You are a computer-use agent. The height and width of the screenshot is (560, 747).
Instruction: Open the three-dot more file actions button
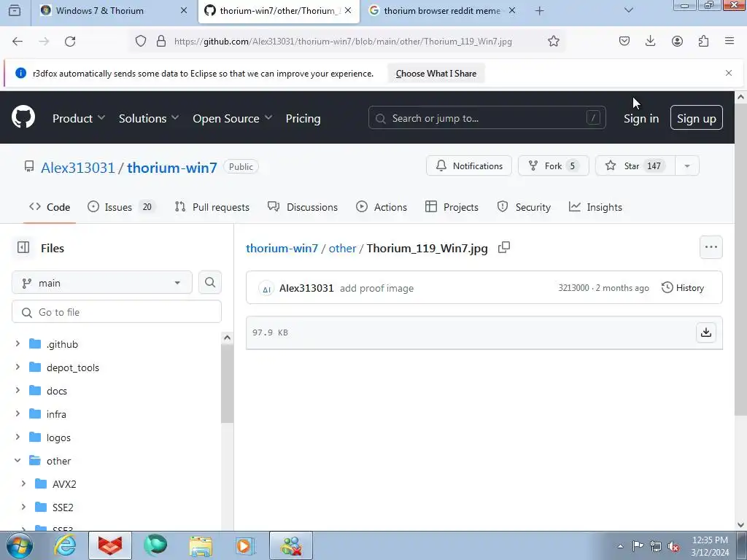(711, 247)
